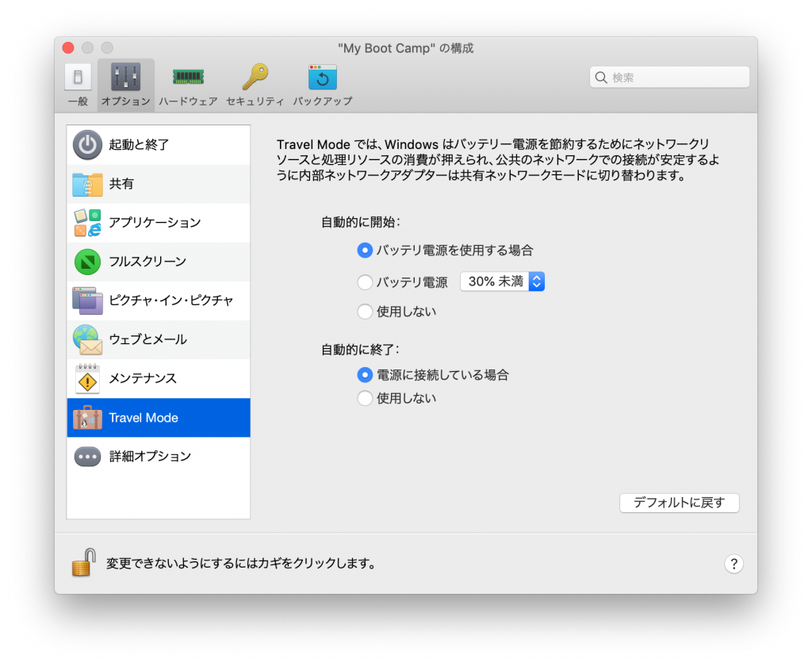Click the ピクチャ・イン・ピクチャ windows icon
The width and height of the screenshot is (812, 666).
coord(87,300)
